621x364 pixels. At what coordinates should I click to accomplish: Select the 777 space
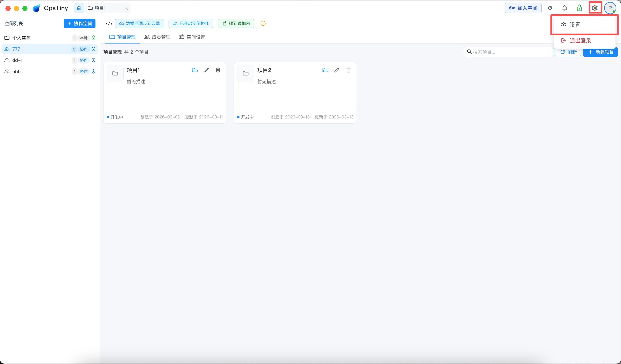[x=50, y=49]
